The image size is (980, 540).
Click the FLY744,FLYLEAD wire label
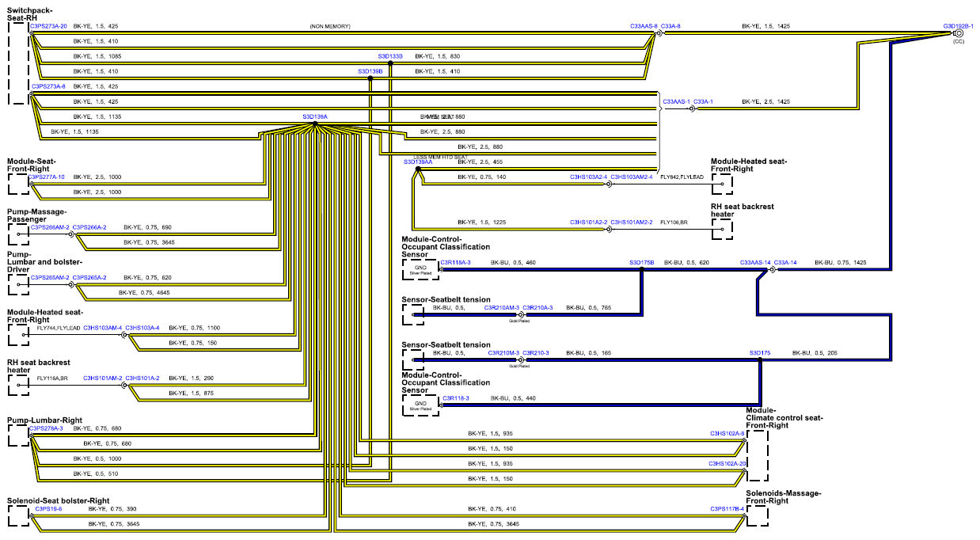click(59, 327)
